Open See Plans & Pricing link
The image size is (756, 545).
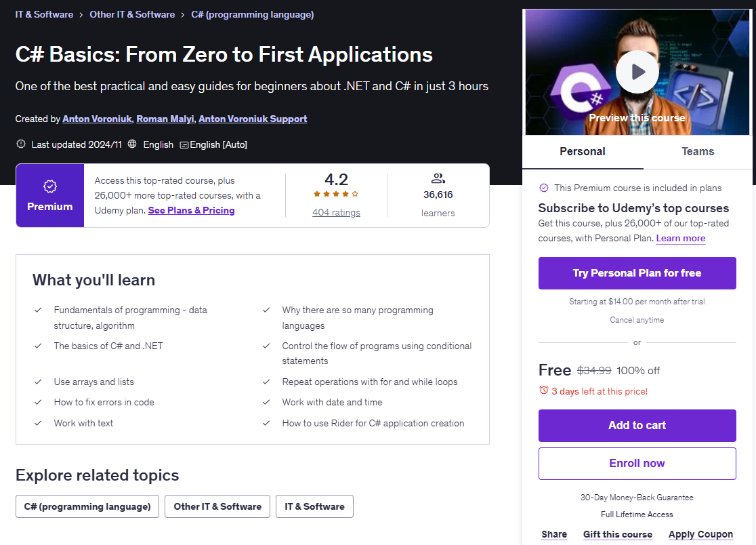191,210
